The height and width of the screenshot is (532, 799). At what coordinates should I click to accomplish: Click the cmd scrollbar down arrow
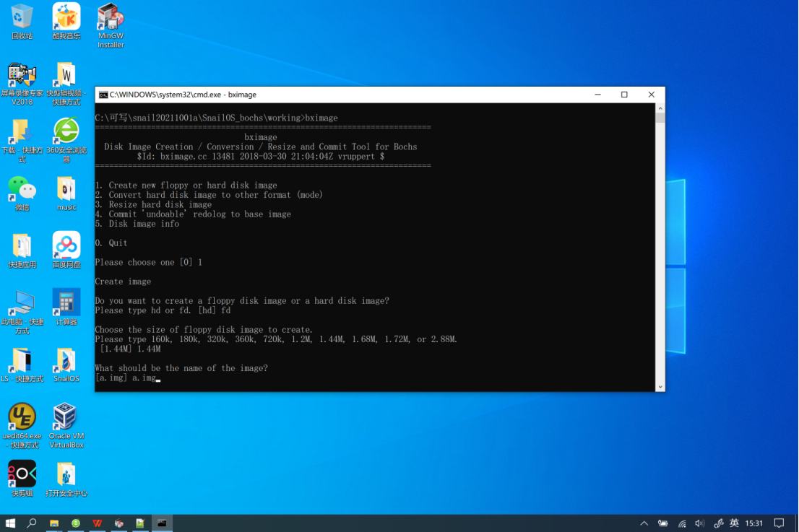point(660,386)
